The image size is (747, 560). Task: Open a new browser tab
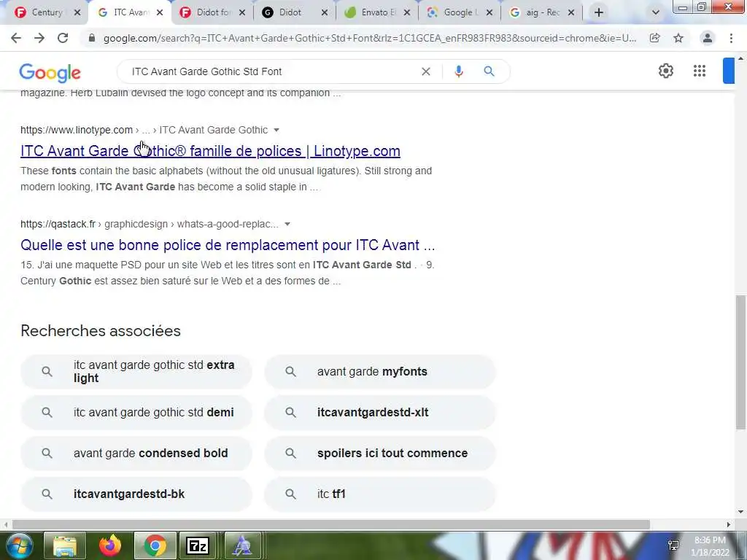(599, 12)
